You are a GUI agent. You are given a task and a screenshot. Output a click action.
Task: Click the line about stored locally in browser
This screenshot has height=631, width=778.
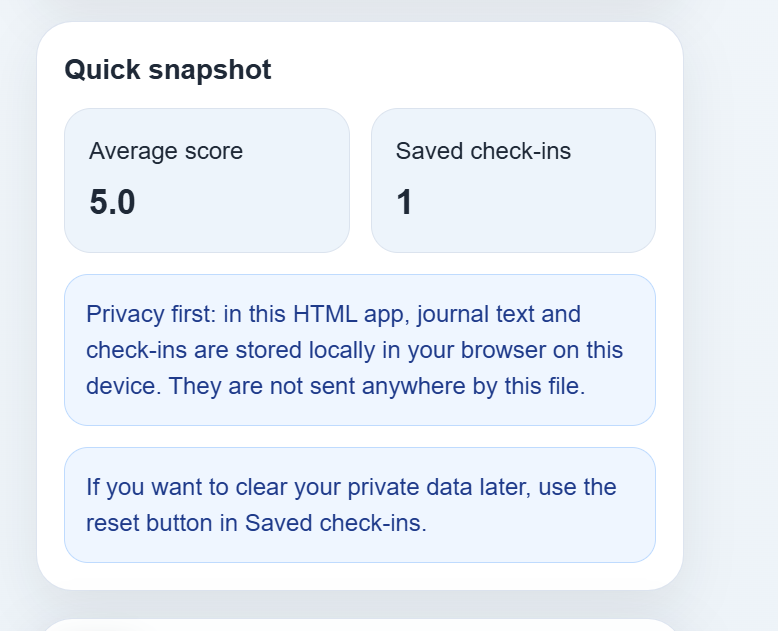[x=354, y=350]
